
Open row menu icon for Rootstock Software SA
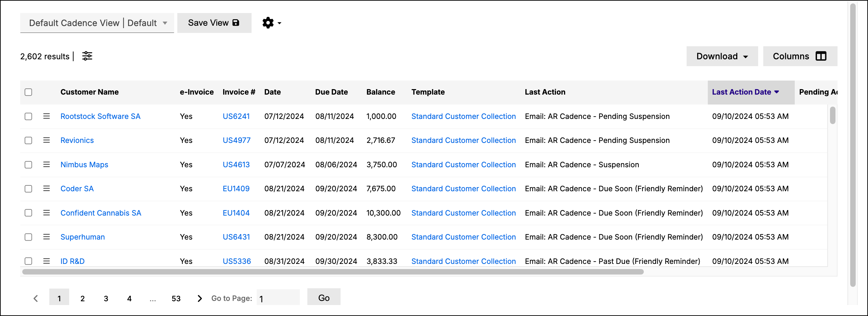pyautogui.click(x=47, y=116)
